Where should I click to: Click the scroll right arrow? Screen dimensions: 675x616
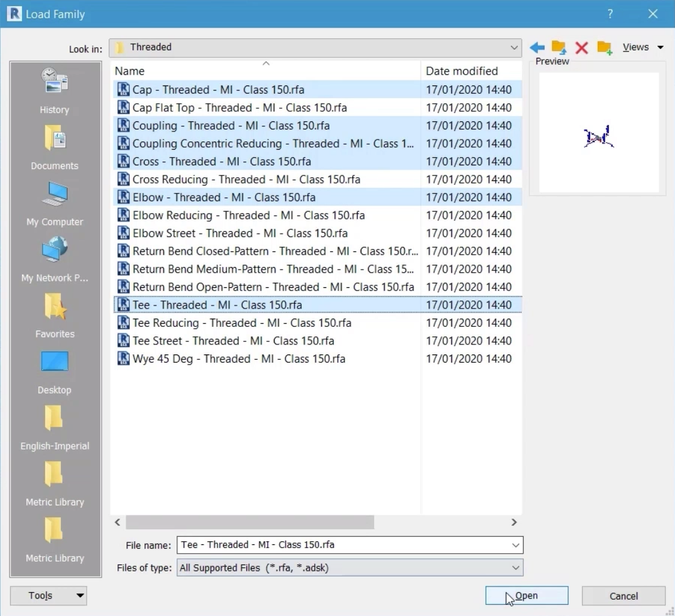coord(514,522)
